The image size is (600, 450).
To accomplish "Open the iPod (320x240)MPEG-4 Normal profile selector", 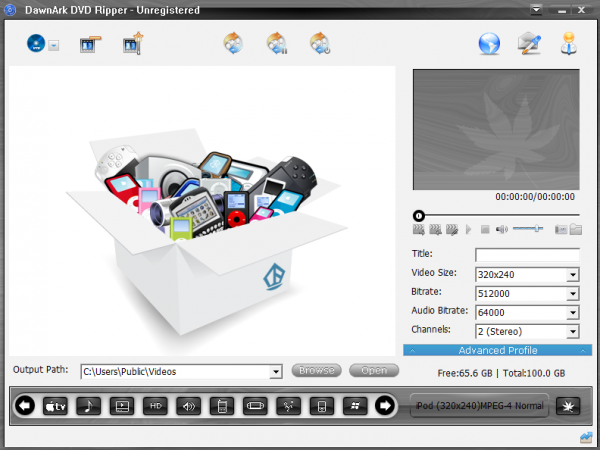I will [479, 406].
